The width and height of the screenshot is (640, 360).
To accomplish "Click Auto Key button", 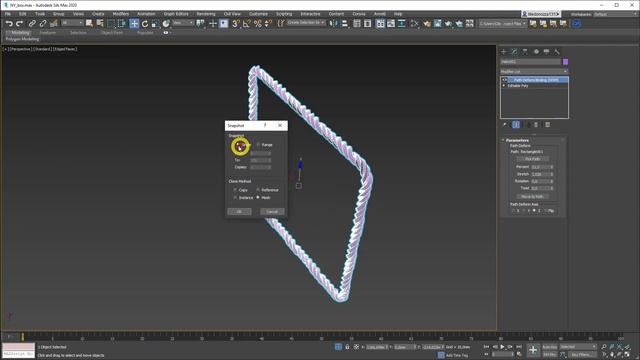I will point(549,347).
